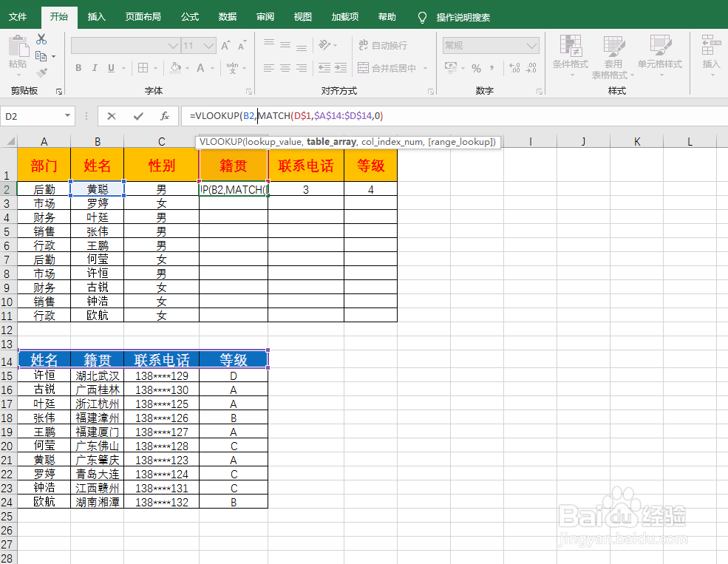Expand the Alignment group dialog launcher
The width and height of the screenshot is (728, 564).
(x=431, y=92)
